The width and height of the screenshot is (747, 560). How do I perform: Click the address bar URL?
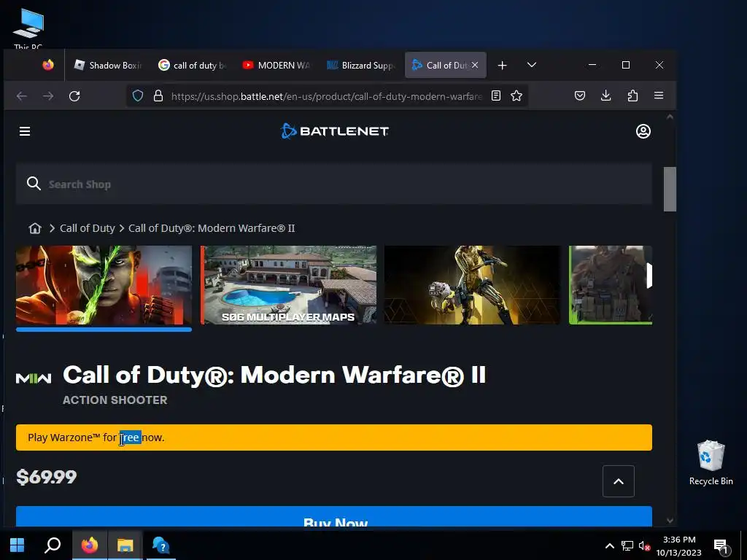click(326, 96)
